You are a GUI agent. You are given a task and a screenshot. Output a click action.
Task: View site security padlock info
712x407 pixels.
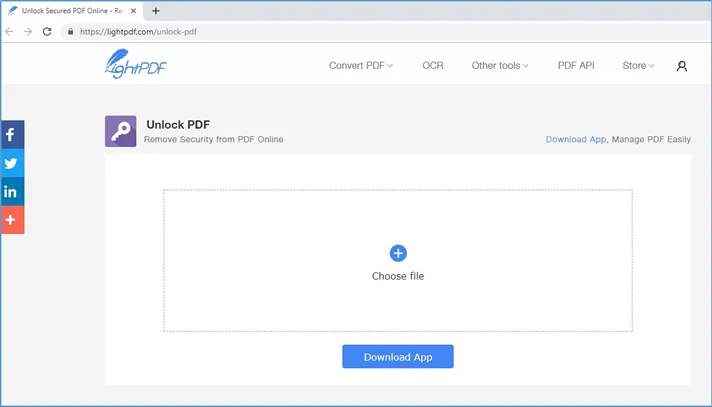point(70,32)
